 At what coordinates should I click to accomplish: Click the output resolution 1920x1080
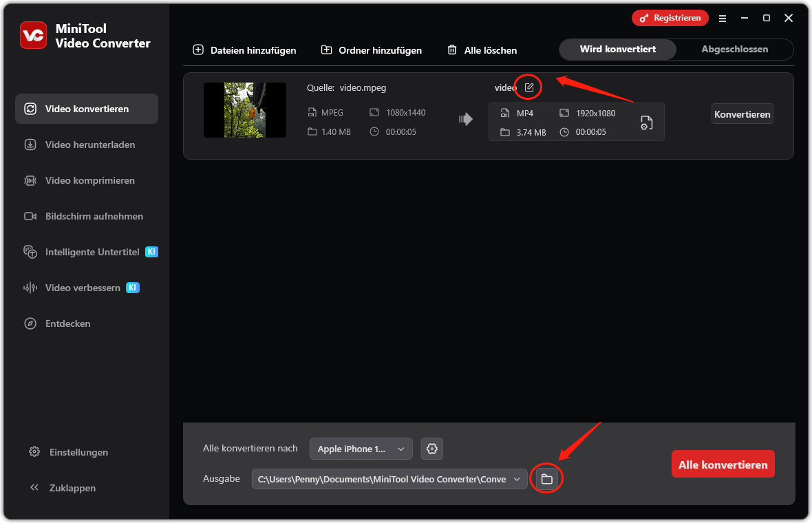(x=595, y=113)
